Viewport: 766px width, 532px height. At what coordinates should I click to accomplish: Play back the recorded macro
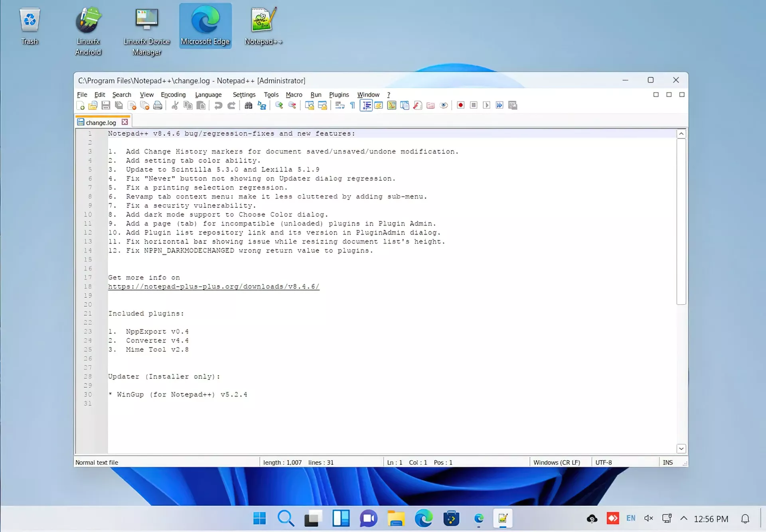(x=486, y=105)
